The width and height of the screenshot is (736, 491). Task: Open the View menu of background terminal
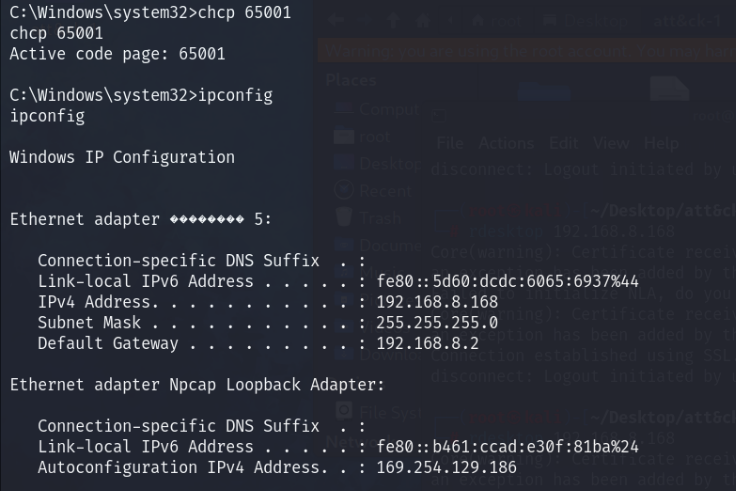pyautogui.click(x=611, y=143)
